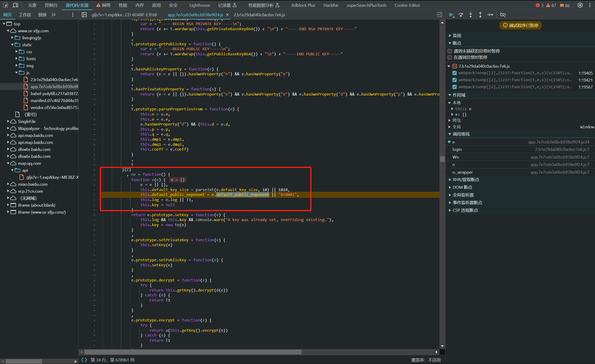Screen dimensions: 595x364
Task: Switch to the 控制台 console tab
Action: (51, 5)
